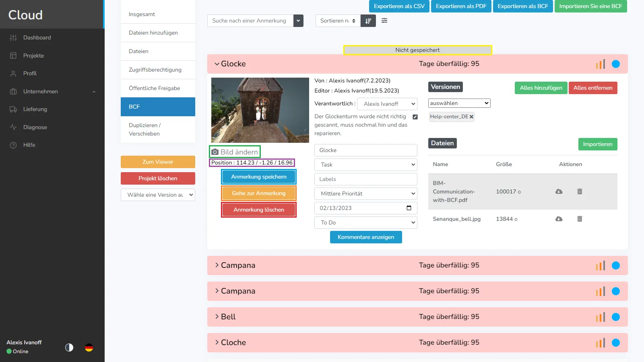Screen dimensions: 644x362
Task: Expand the Unternehmen sidebar submenu
Action: [x=94, y=92]
